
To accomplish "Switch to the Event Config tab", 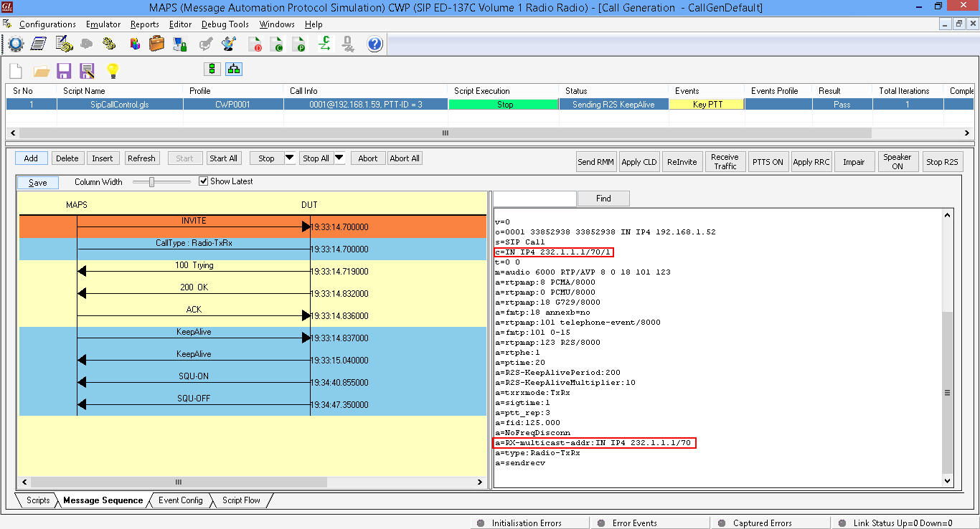I will pos(181,500).
